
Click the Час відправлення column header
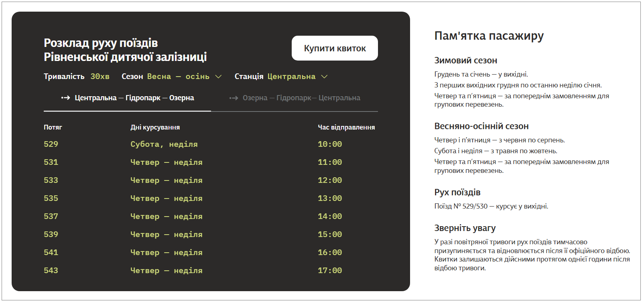point(346,128)
